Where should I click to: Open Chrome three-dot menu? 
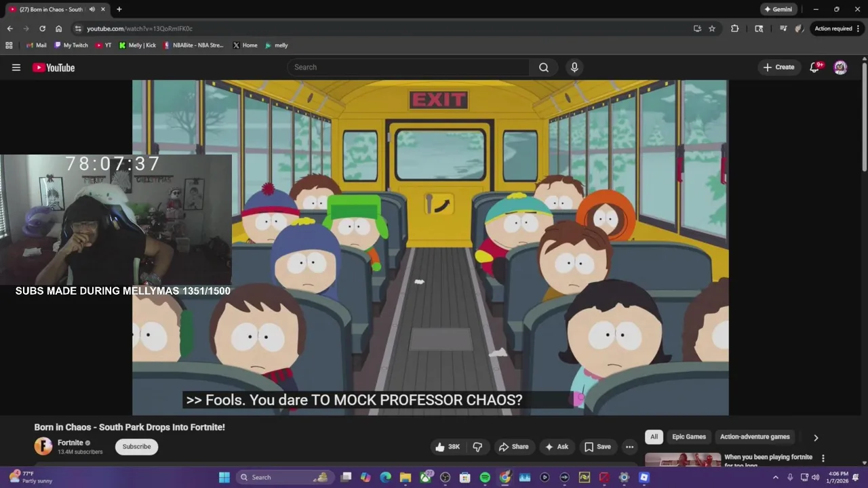859,28
